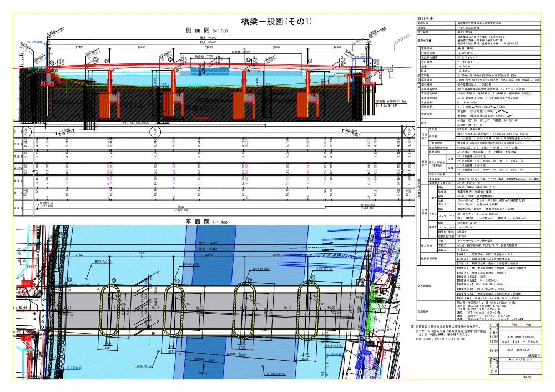555x392 pixels.
Task: Select the V = 40 km/h table value
Action: [465, 62]
